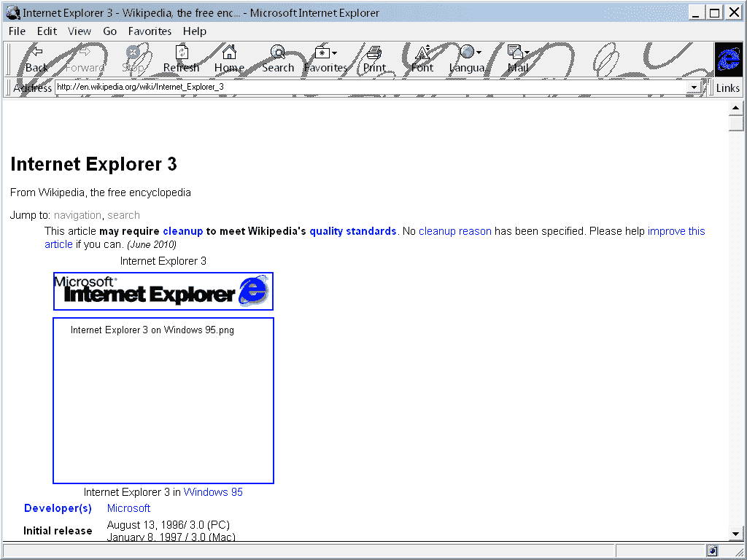Click the 'improve this' link text
The height and width of the screenshot is (560, 747).
click(676, 231)
